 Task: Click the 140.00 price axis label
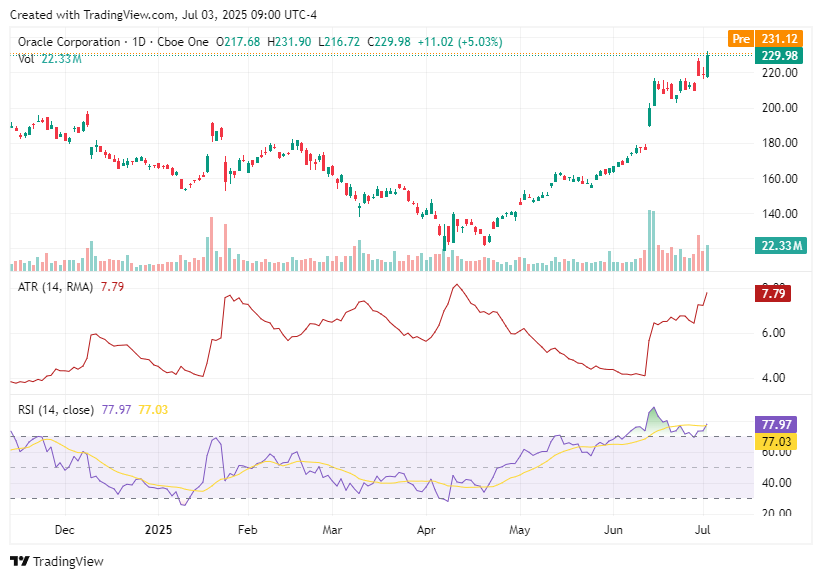[x=780, y=214]
